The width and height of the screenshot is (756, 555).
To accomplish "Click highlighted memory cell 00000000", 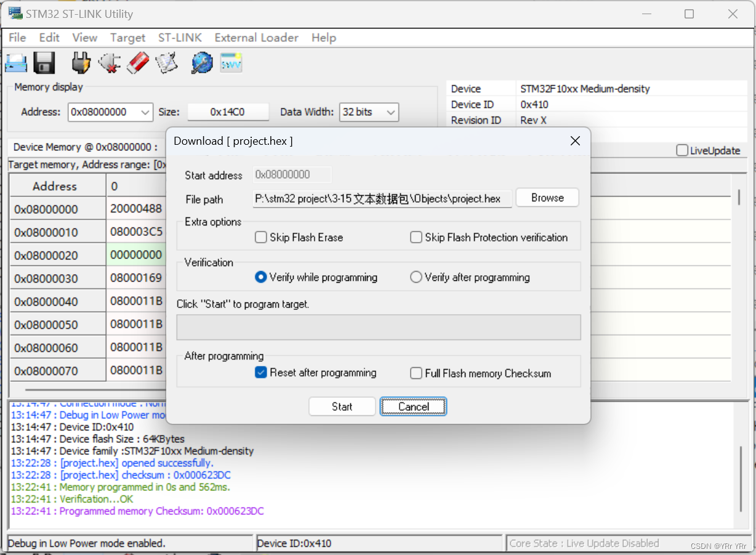I will (136, 255).
